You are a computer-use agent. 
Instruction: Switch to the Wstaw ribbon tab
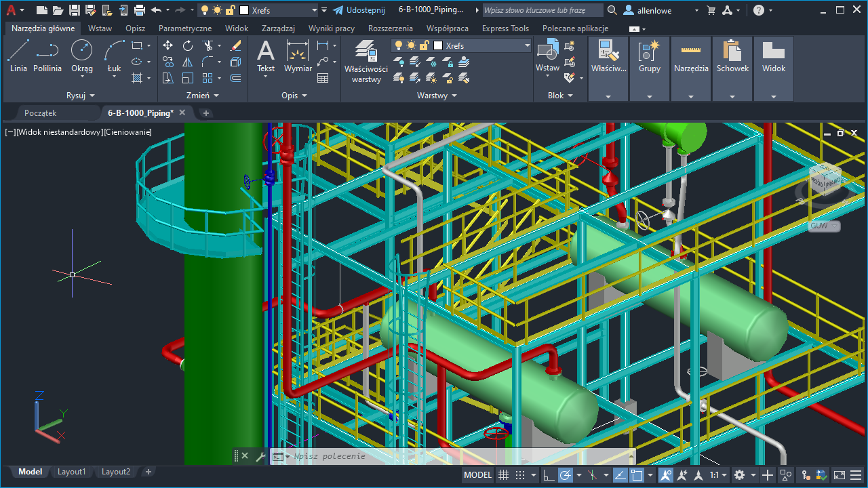pyautogui.click(x=100, y=28)
